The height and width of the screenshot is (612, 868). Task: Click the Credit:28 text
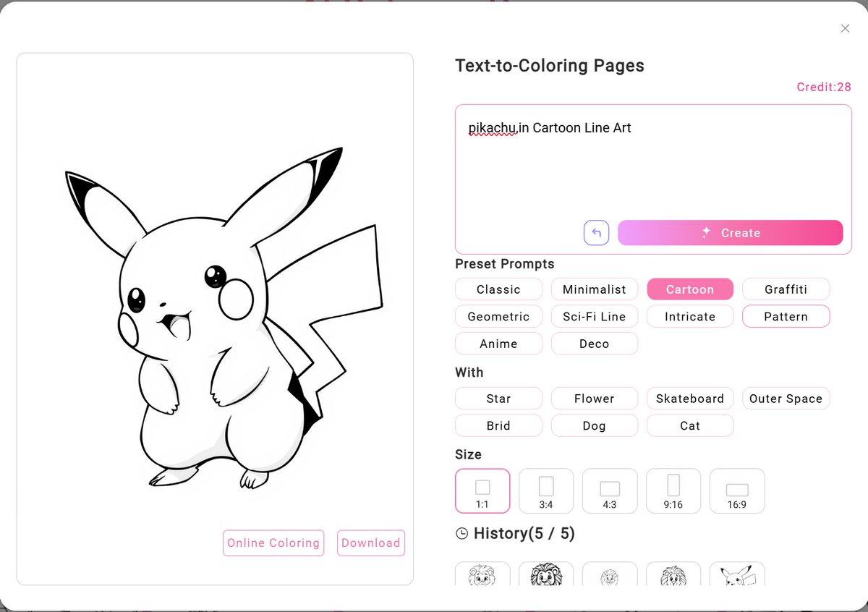824,87
